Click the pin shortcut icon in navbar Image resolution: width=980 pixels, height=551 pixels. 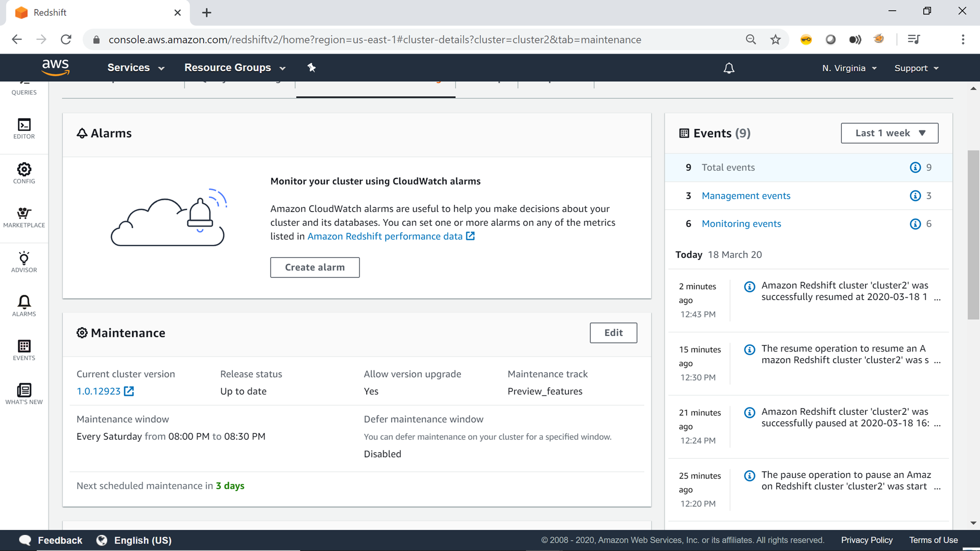coord(312,68)
